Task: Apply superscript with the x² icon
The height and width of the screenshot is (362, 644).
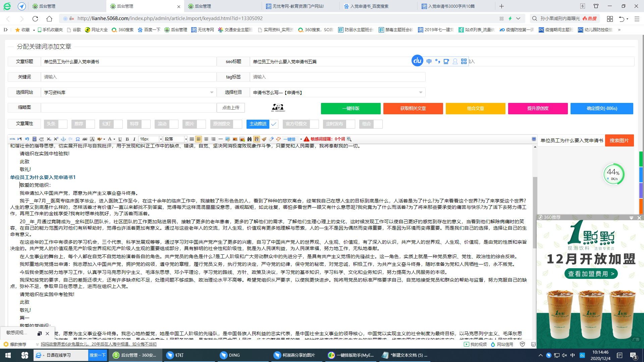Action: click(56, 139)
